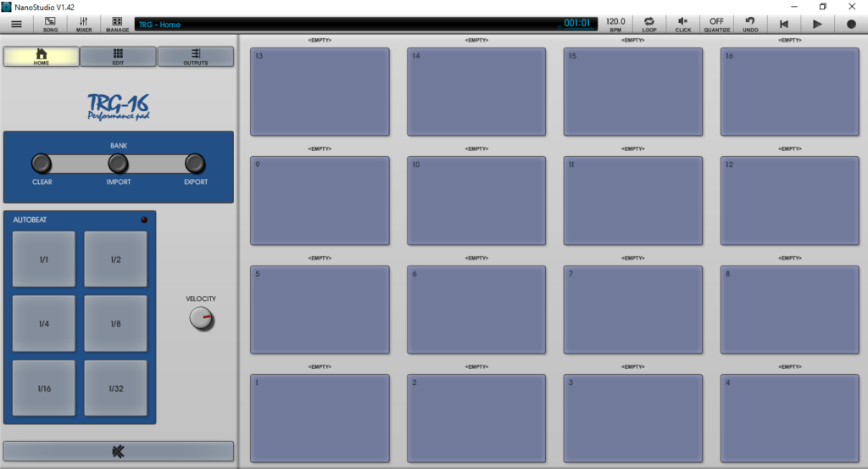Switch to the Edit tab

pos(118,57)
